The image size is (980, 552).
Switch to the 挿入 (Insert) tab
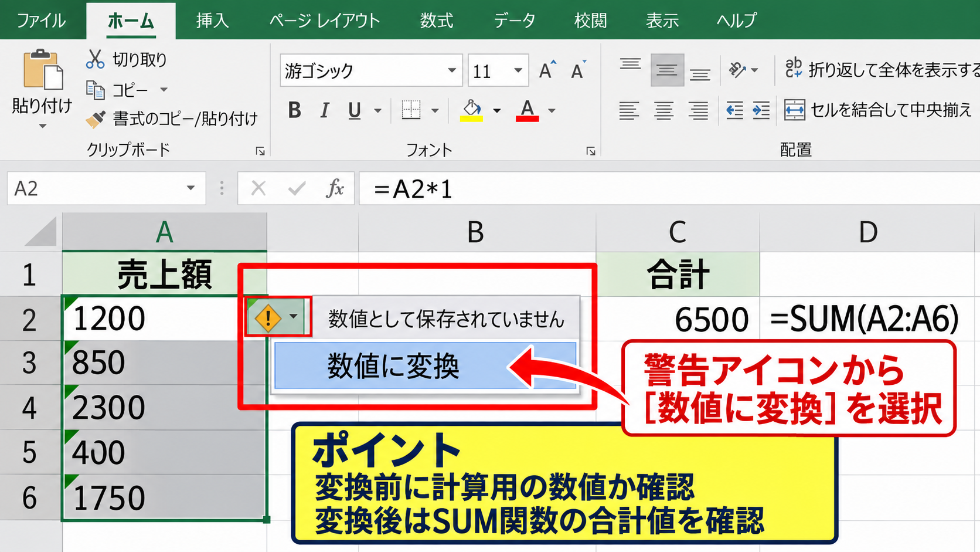(x=212, y=21)
